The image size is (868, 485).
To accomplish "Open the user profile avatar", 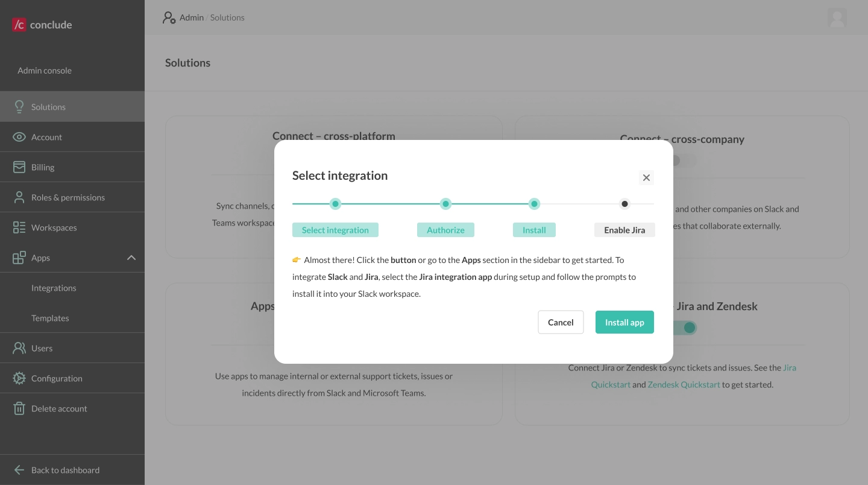I will (x=837, y=17).
